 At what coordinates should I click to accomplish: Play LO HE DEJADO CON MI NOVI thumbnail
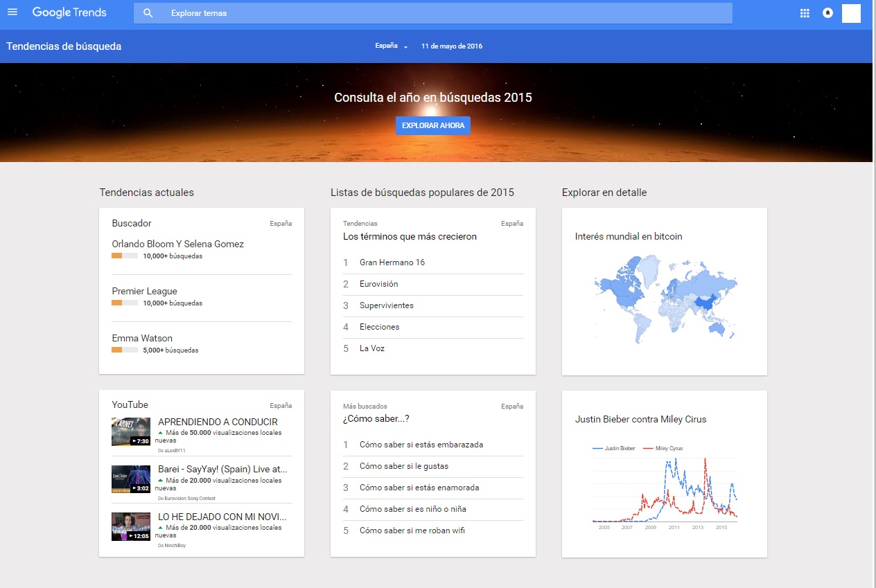pyautogui.click(x=131, y=526)
